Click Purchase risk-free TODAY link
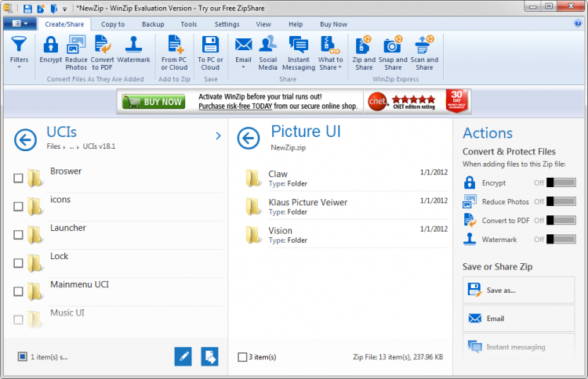This screenshot has width=588, height=379. (x=235, y=106)
